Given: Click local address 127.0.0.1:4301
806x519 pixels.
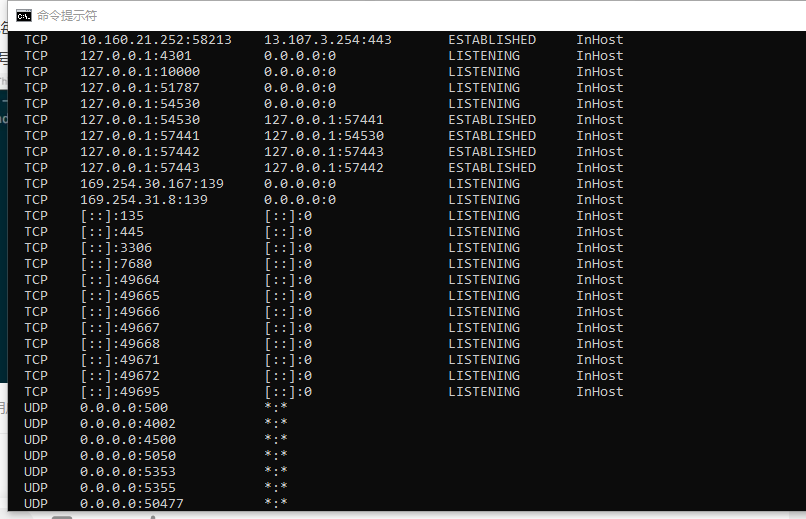Looking at the screenshot, I should 136,55.
